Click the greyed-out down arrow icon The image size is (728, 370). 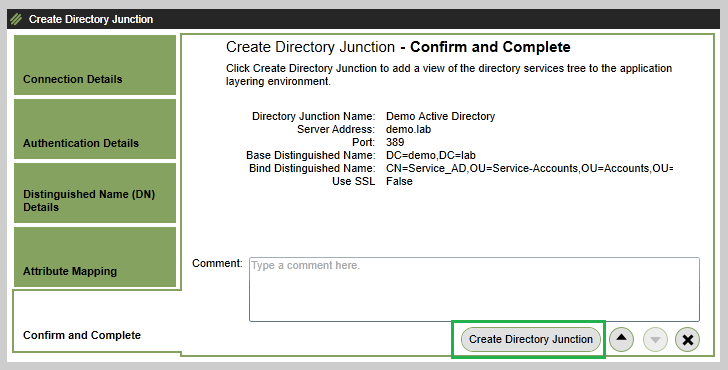click(655, 339)
